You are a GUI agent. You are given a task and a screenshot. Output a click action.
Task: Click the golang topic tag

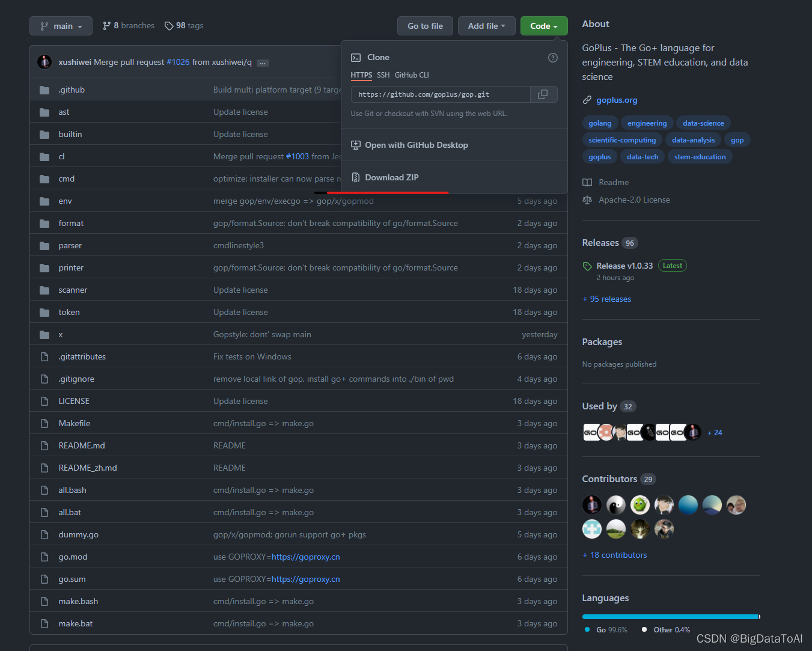(x=600, y=123)
